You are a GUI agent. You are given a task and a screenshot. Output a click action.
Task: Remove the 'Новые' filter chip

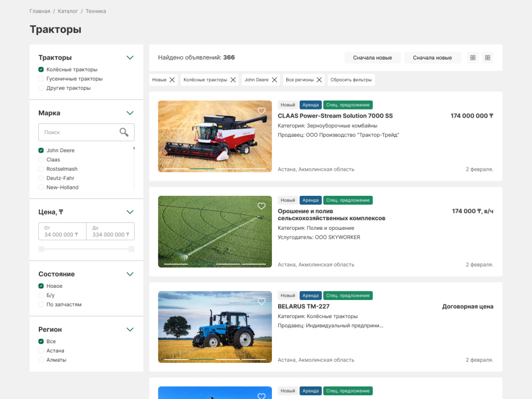point(172,80)
